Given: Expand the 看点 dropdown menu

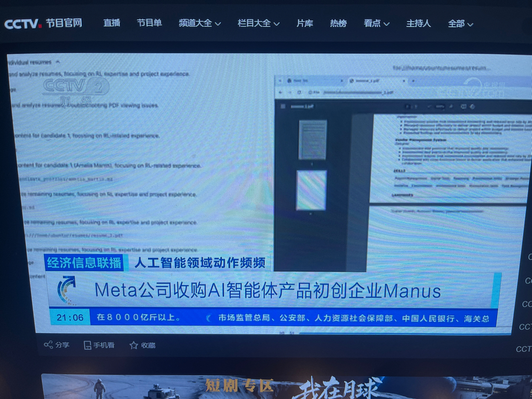Looking at the screenshot, I should [377, 23].
